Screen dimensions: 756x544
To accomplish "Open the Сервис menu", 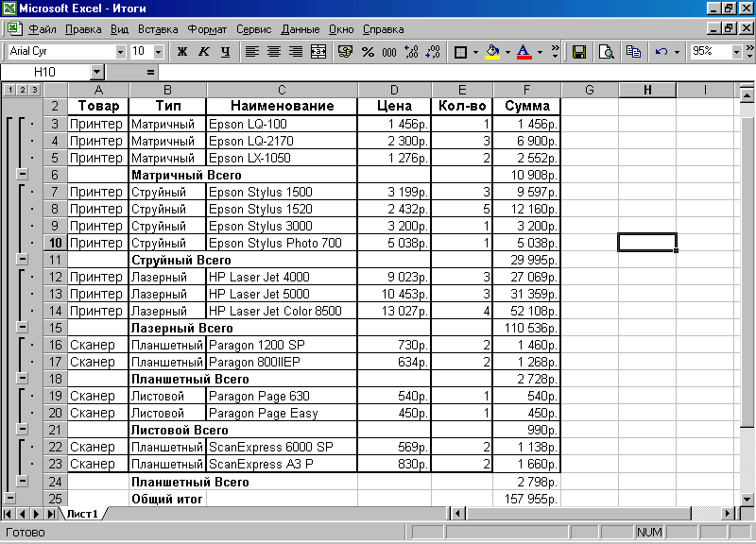I will 253,29.
